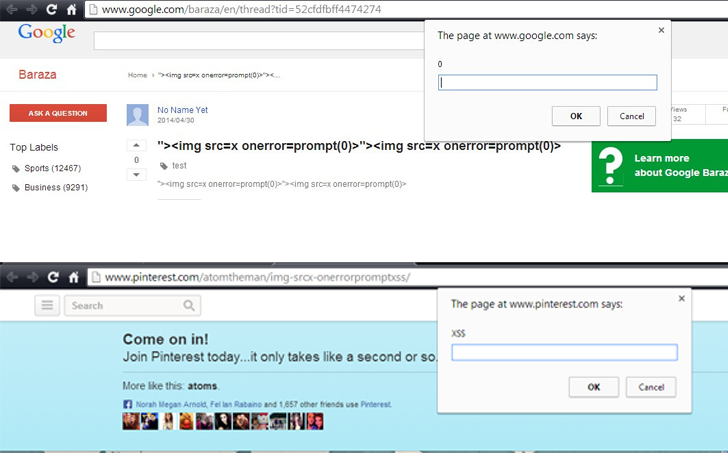Viewport: 728px width, 453px height.
Task: Click the first friend thumbnail in the row
Action: 131,421
